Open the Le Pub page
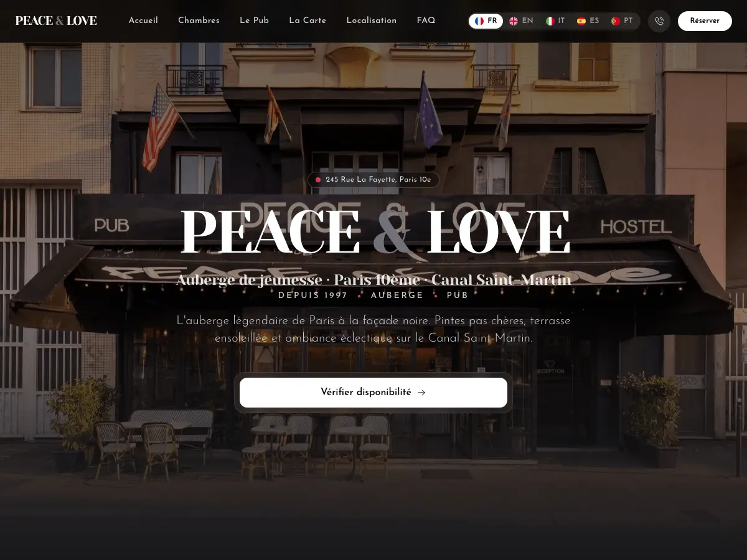Viewport: 747px width, 560px height. coord(254,21)
